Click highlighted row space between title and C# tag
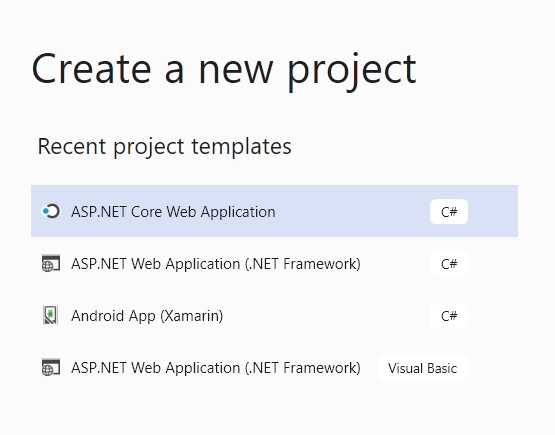555x435 pixels. click(x=353, y=211)
